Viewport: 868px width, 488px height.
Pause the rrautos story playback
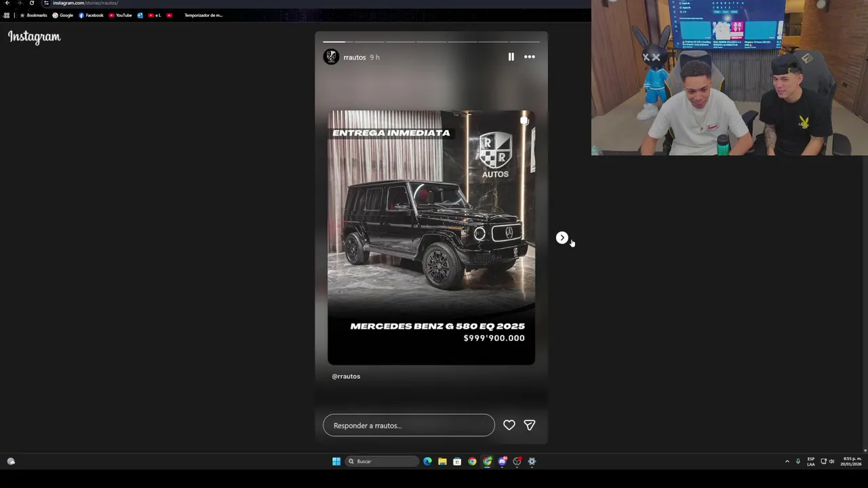click(511, 57)
